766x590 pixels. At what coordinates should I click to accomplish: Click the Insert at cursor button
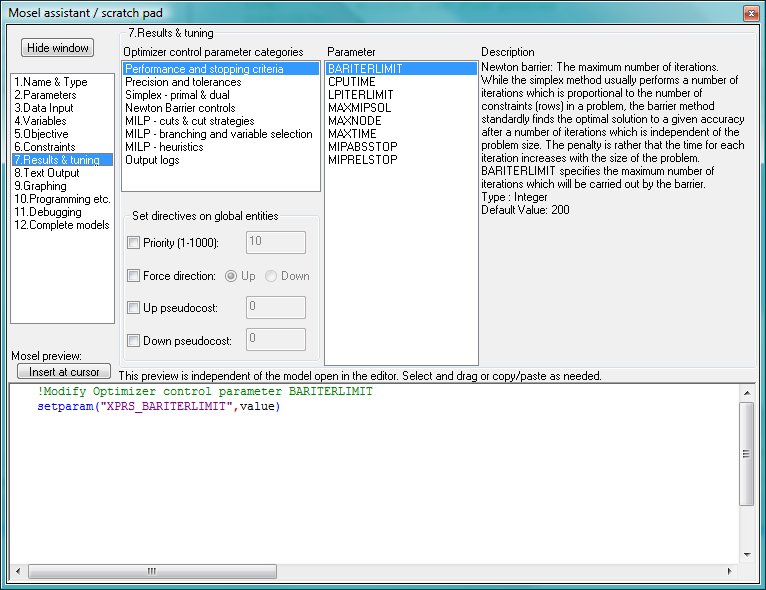(x=63, y=372)
